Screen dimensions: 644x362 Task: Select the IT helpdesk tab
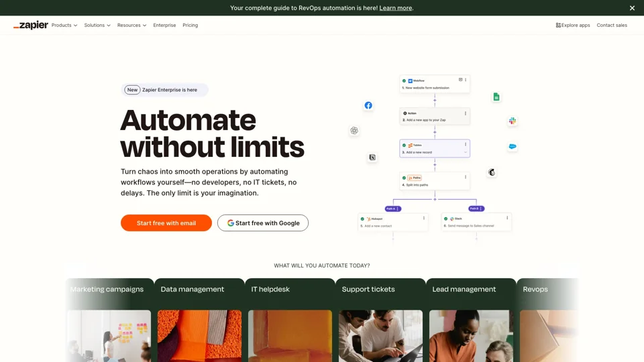(270, 289)
